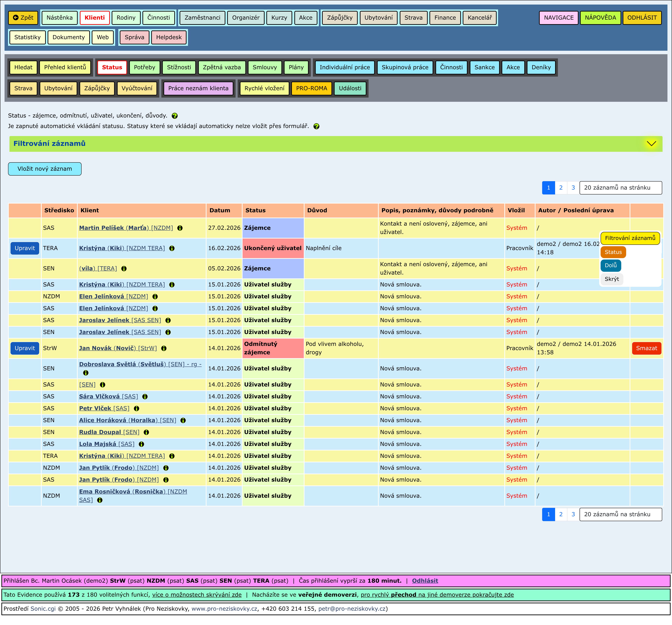This screenshot has height=625, width=672.
Task: Switch to the Potřeby tab
Action: [x=144, y=67]
